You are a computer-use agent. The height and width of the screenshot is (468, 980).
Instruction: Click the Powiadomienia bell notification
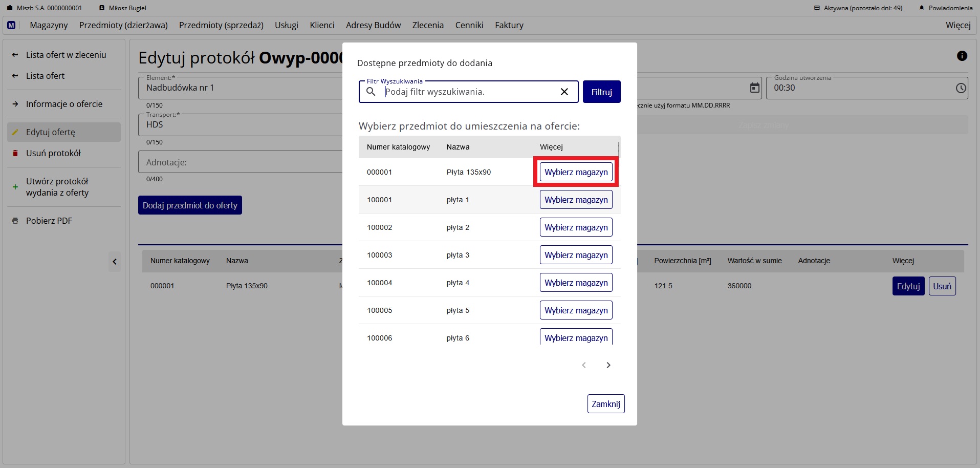tap(946, 8)
